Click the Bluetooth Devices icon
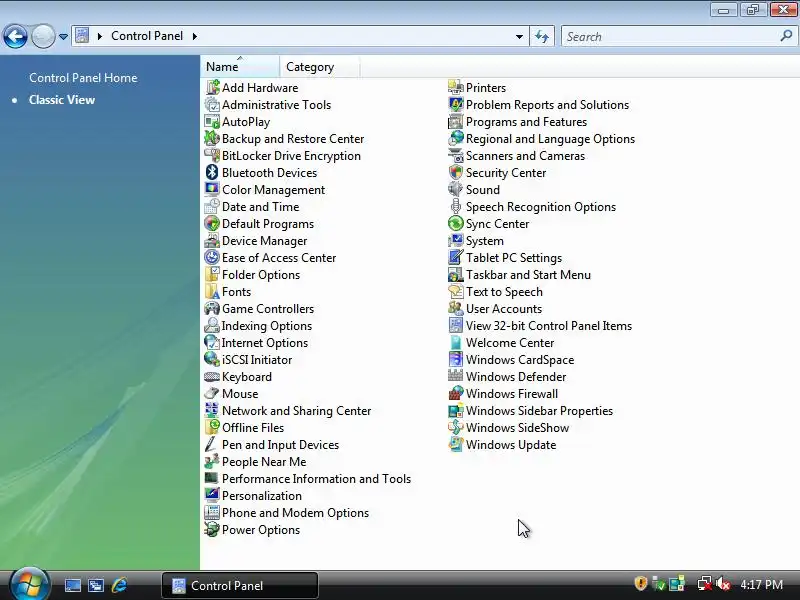The height and width of the screenshot is (600, 800). (x=212, y=172)
